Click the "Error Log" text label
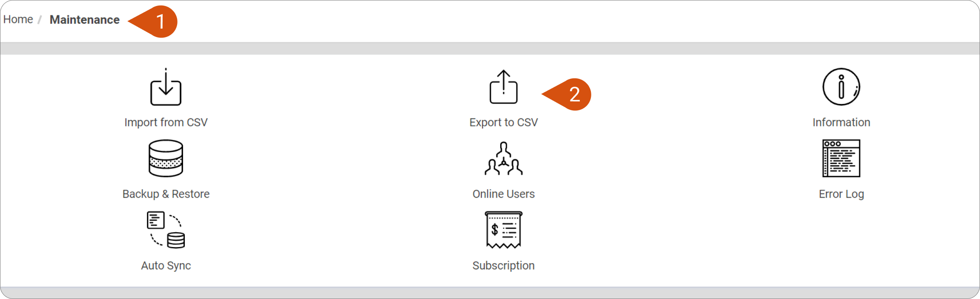 pyautogui.click(x=841, y=194)
